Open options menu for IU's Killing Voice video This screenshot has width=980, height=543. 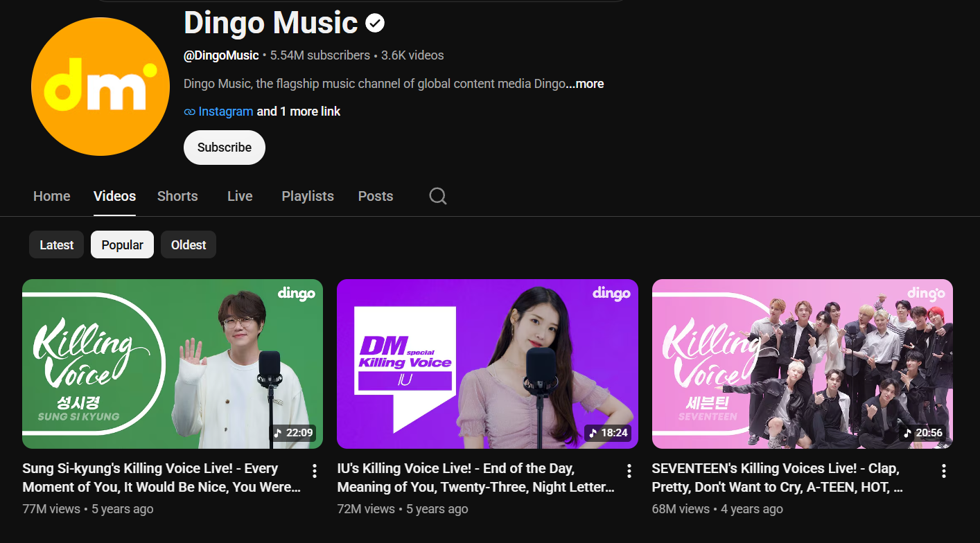(629, 471)
